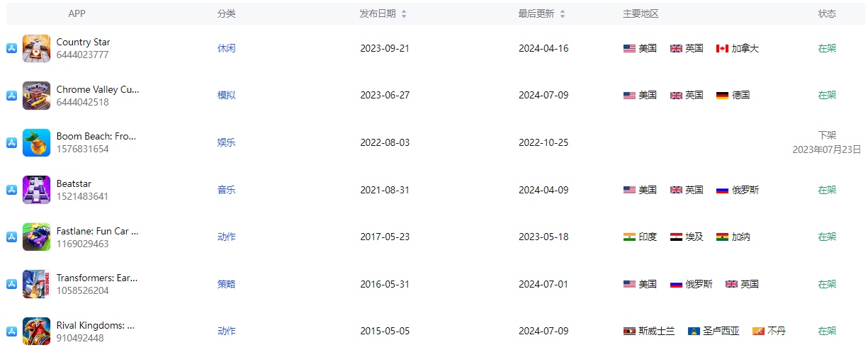Image resolution: width=868 pixels, height=357 pixels.
Task: Open the 休闲 category link
Action: tap(226, 48)
